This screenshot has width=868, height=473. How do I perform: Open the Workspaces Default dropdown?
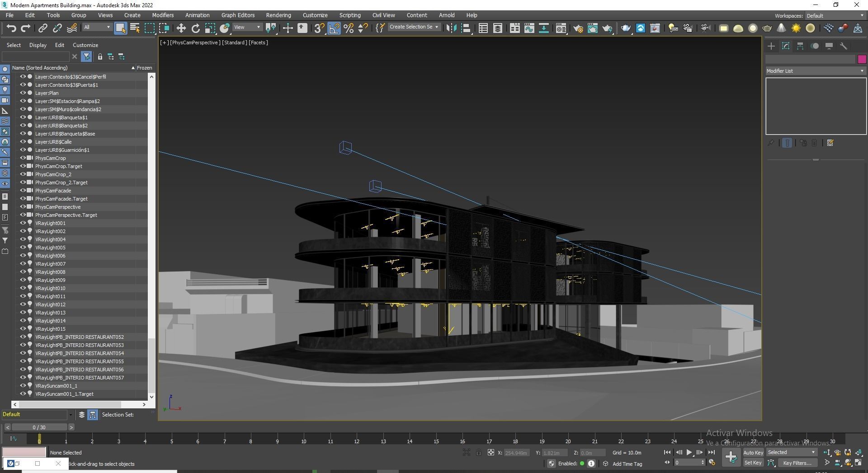(835, 16)
